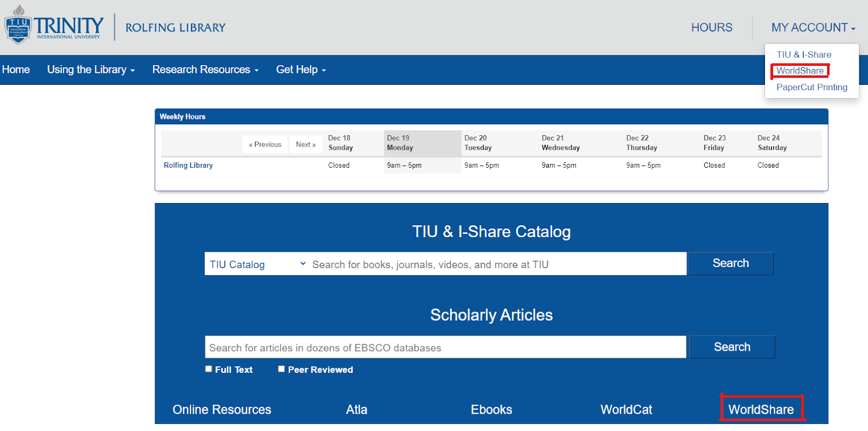
Task: Show next week hours
Action: point(305,144)
